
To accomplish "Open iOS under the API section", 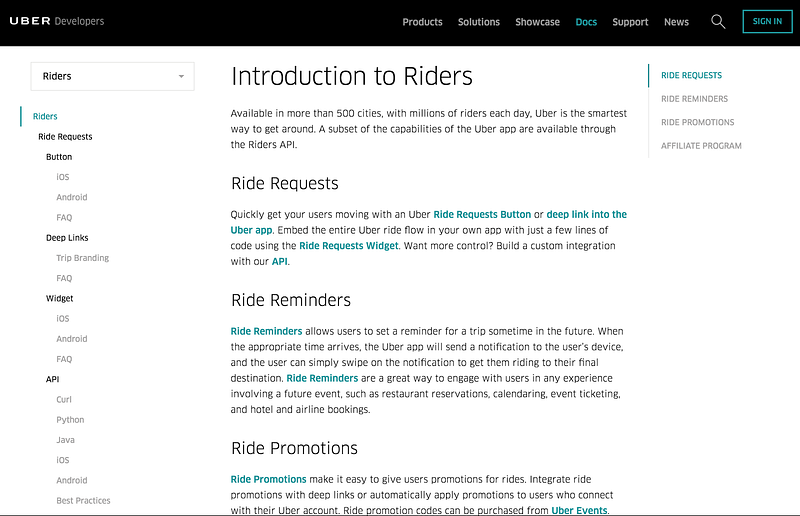I will click(x=63, y=460).
